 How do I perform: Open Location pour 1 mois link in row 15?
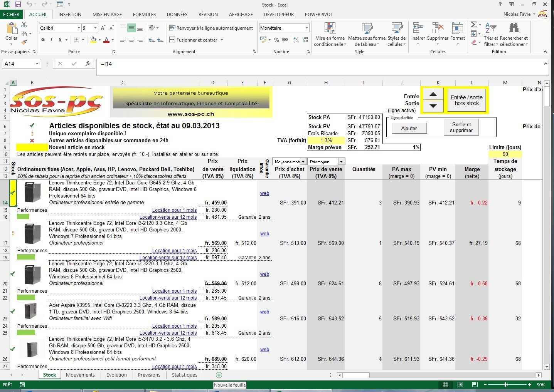(x=174, y=210)
